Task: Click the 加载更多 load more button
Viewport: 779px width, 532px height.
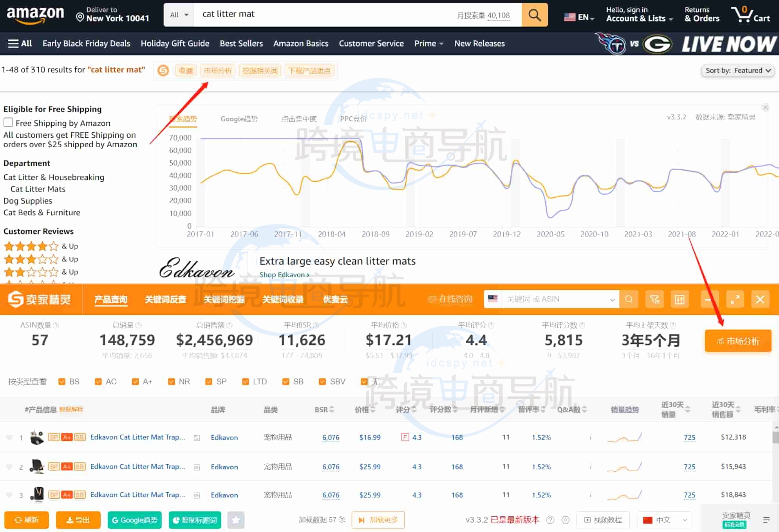Action: point(378,520)
